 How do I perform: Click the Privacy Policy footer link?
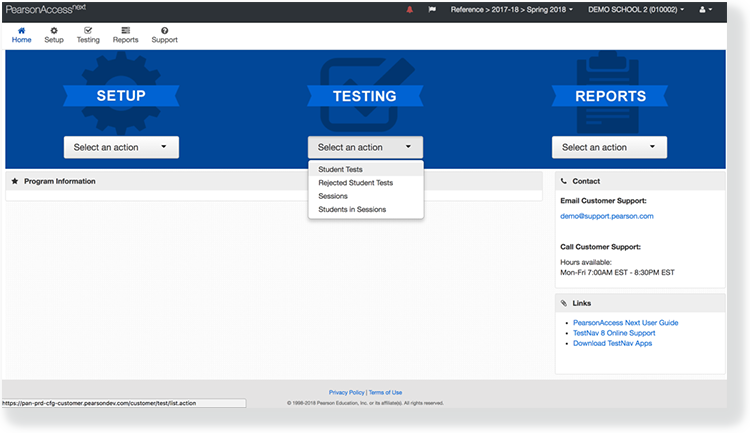pos(346,392)
